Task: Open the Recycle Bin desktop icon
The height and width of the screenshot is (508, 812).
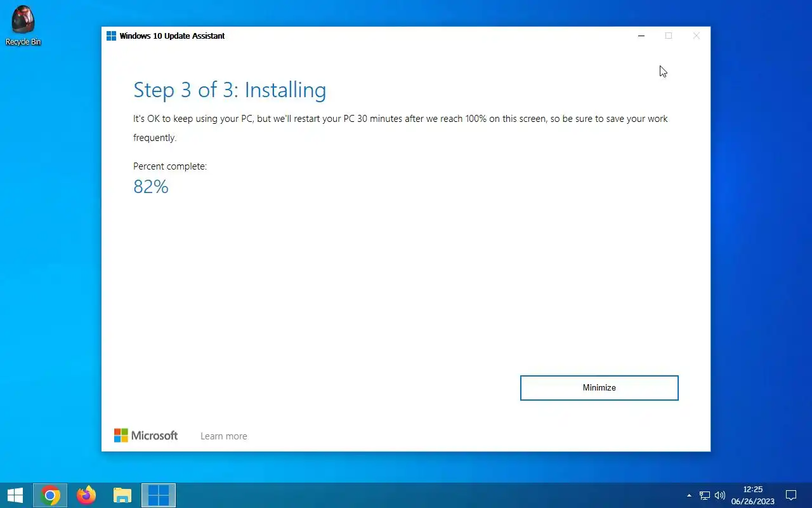Action: [23, 26]
